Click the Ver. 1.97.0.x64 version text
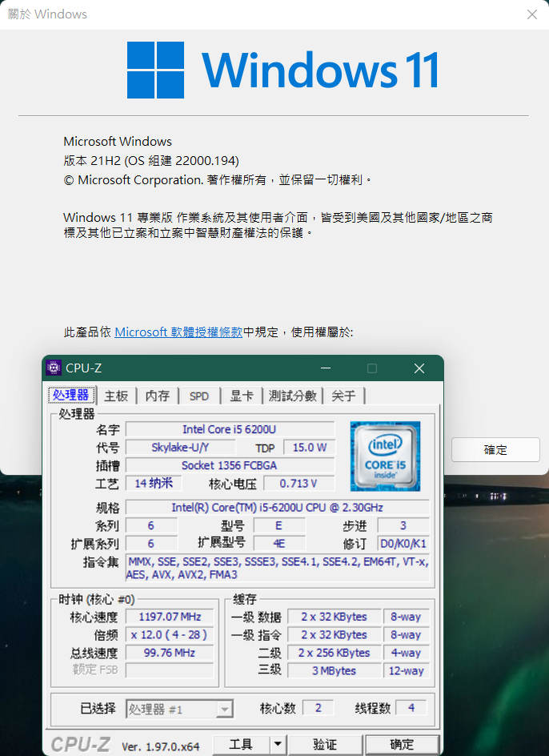This screenshot has width=549, height=756. (x=161, y=747)
